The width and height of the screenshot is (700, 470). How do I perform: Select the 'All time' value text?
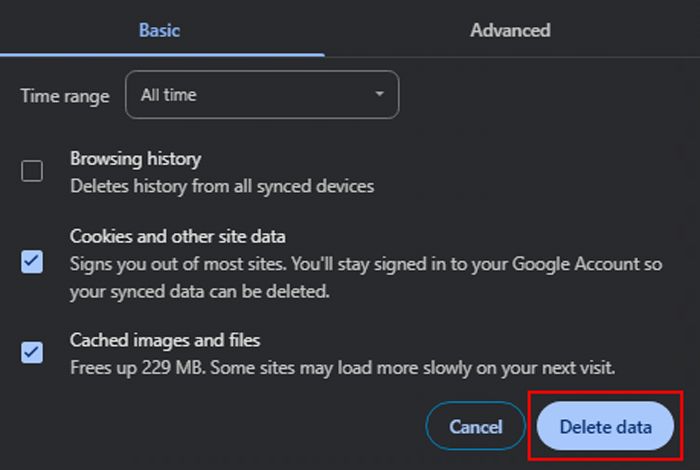pyautogui.click(x=169, y=95)
